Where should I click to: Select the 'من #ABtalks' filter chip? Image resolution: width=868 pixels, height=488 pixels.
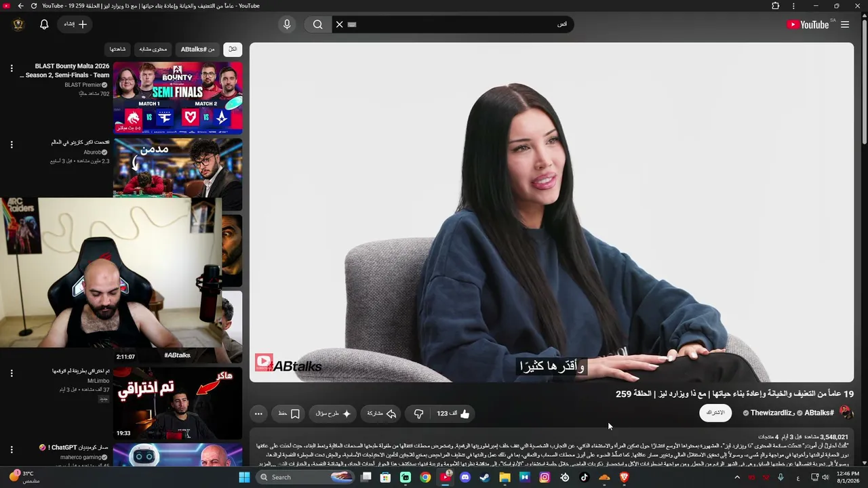tap(197, 49)
